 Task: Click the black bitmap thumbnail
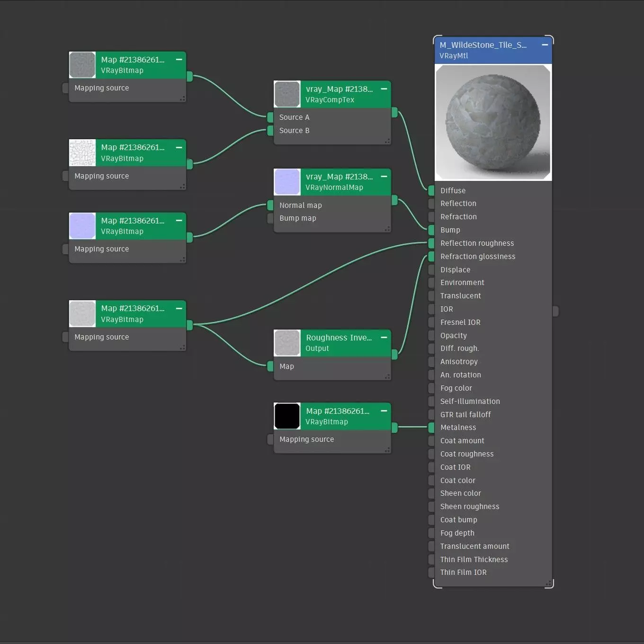click(287, 416)
